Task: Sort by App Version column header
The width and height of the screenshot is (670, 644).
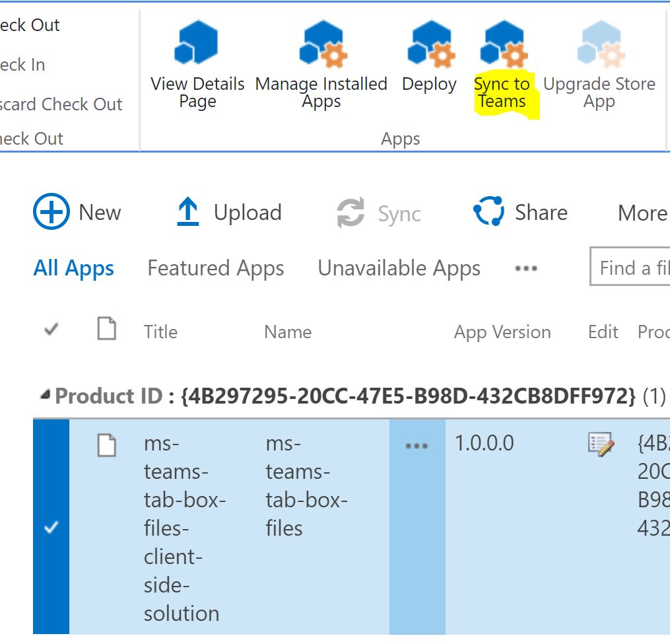Action: click(x=502, y=332)
